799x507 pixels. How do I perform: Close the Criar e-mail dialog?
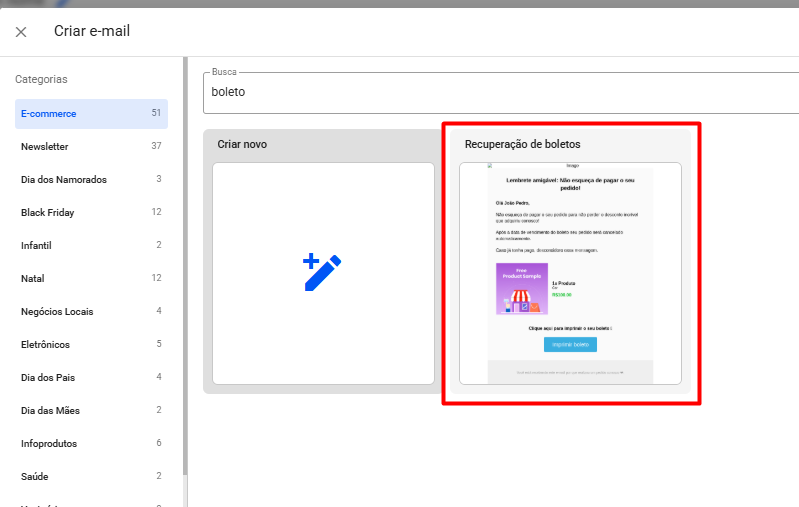point(21,32)
